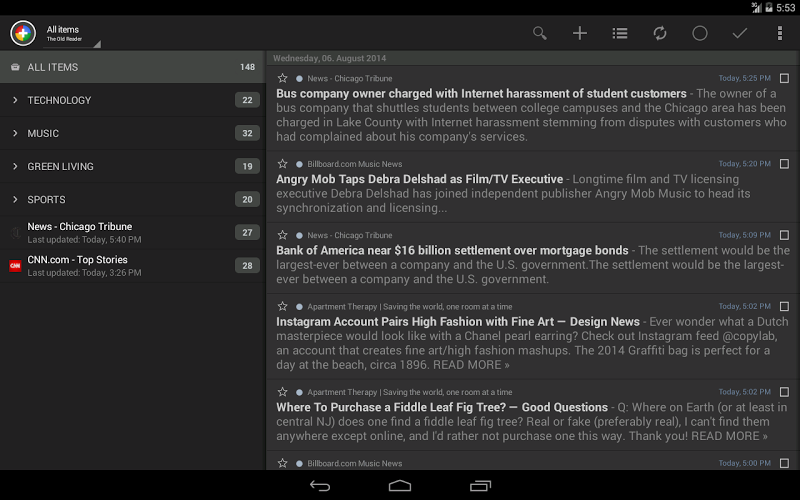This screenshot has width=800, height=500.
Task: Check the box for Angry Mob article
Action: (784, 164)
